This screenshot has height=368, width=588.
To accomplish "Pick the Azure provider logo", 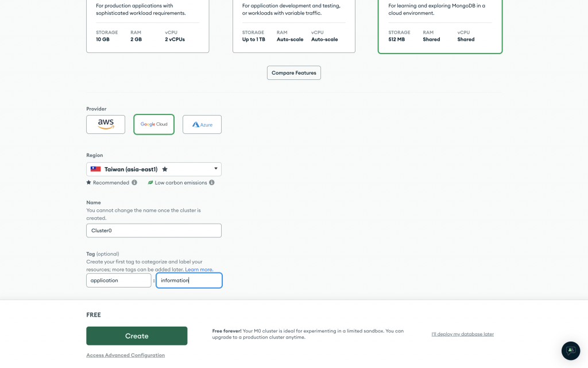I will tap(202, 124).
